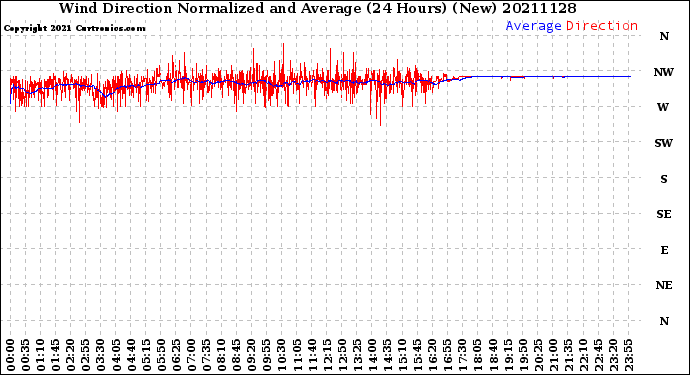Click the 20:25 time axis label
Image resolution: width=690 pixels, height=375 pixels.
click(x=538, y=356)
